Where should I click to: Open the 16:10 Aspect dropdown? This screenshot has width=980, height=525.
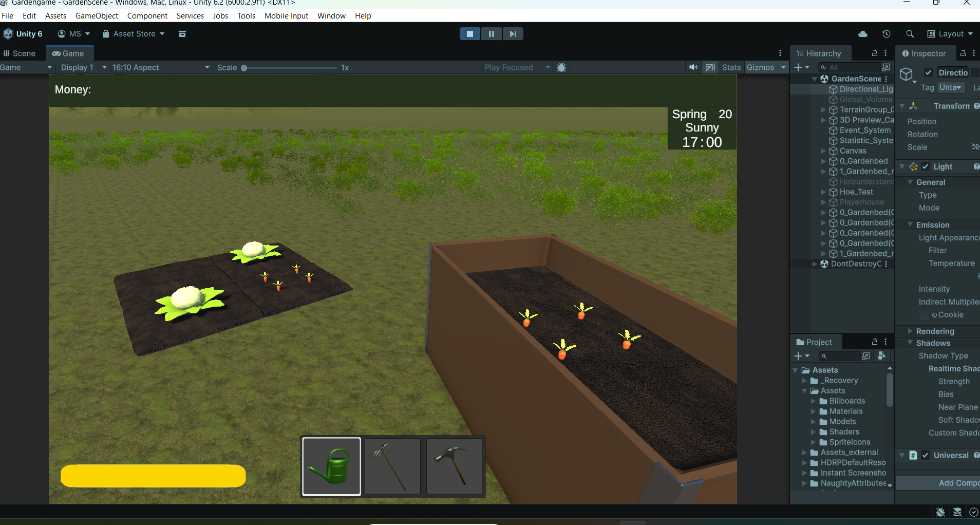(160, 67)
